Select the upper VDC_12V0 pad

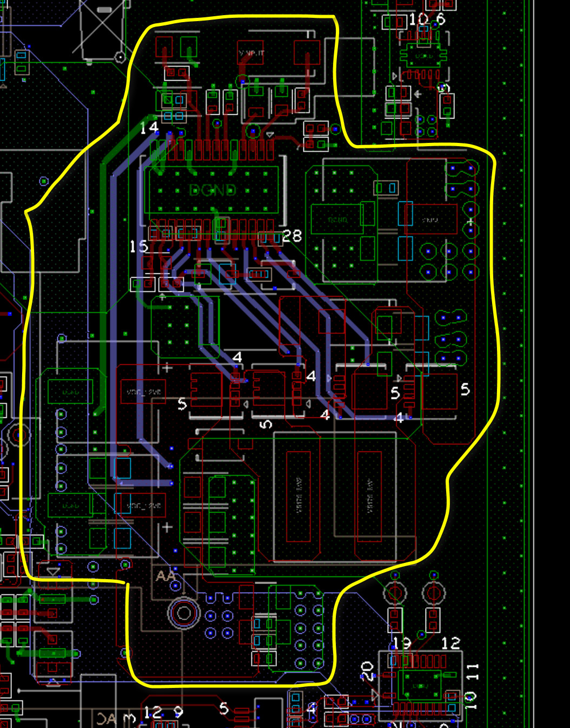click(143, 392)
